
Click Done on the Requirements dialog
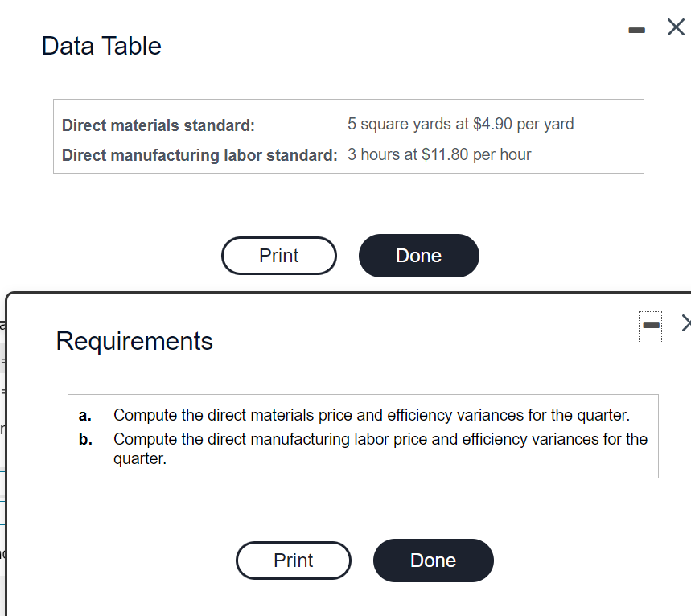[433, 560]
